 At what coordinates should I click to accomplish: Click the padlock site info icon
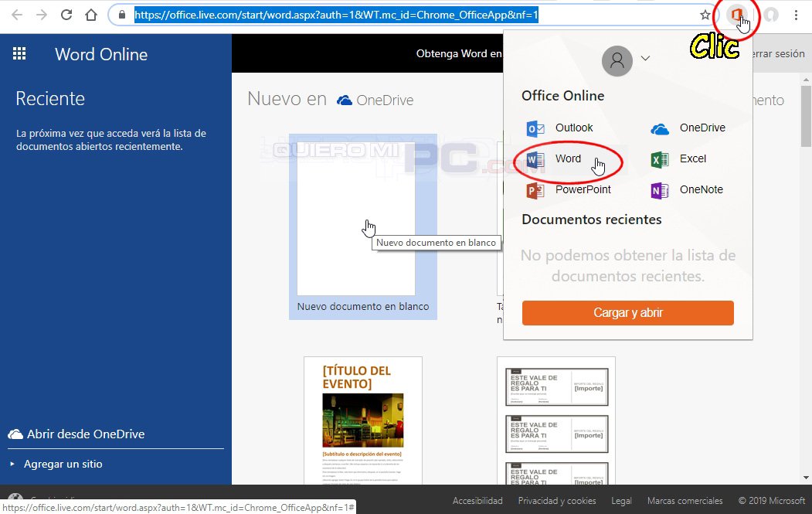[122, 15]
